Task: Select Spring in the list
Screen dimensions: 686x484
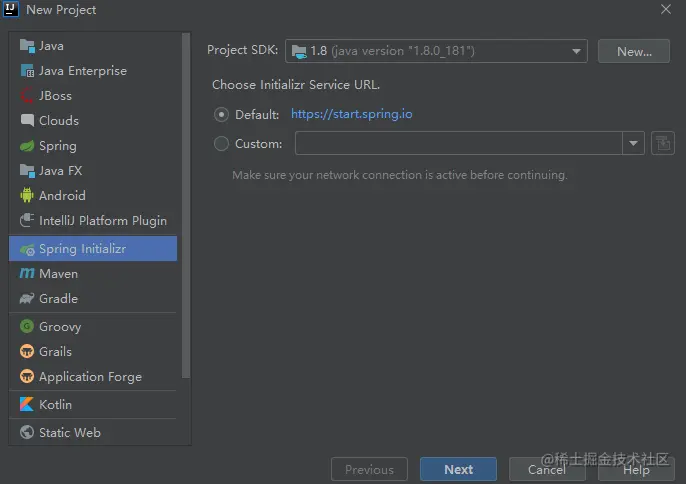Action: (x=93, y=146)
